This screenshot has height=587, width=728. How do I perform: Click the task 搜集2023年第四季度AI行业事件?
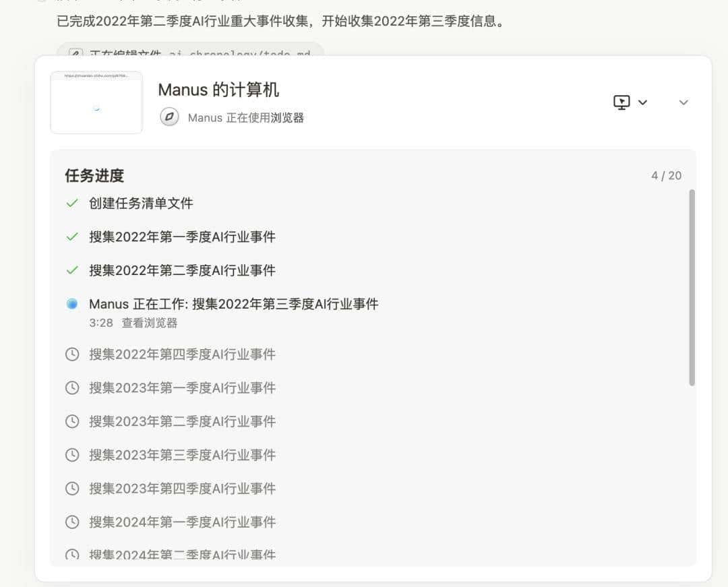[x=182, y=489]
